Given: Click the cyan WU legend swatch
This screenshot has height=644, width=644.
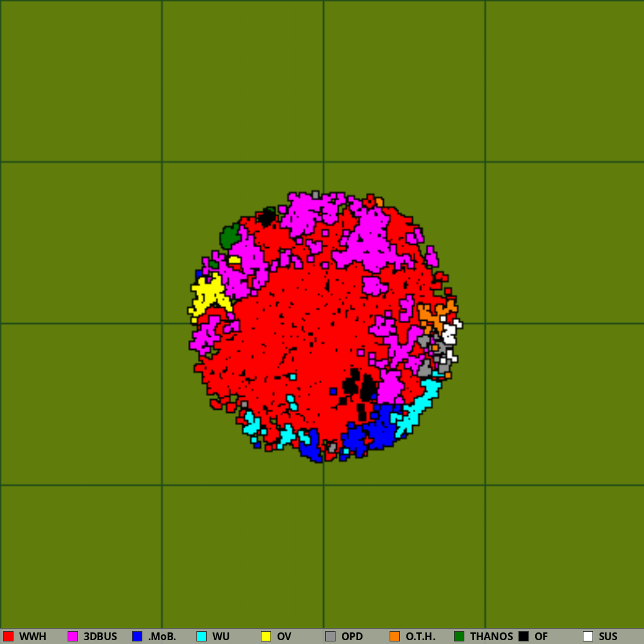Looking at the screenshot, I should pyautogui.click(x=202, y=636).
